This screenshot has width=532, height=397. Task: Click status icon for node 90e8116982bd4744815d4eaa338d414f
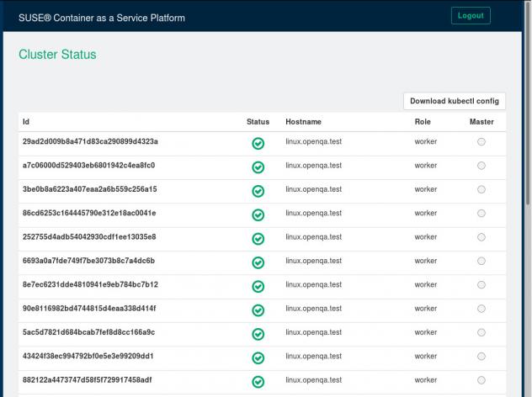click(258, 310)
